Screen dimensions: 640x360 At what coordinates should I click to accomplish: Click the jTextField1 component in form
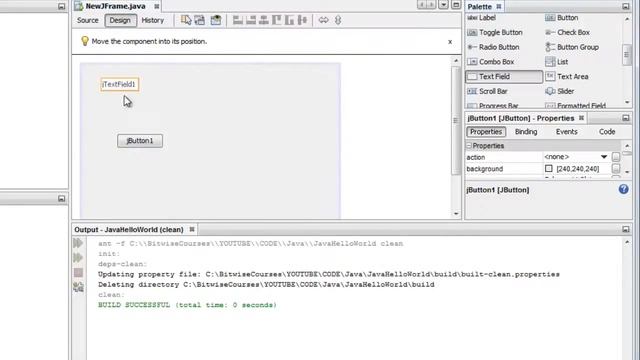pos(120,84)
